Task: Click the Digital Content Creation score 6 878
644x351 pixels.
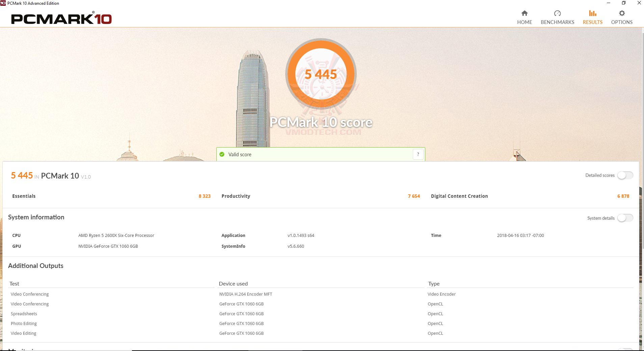Action: tap(623, 196)
